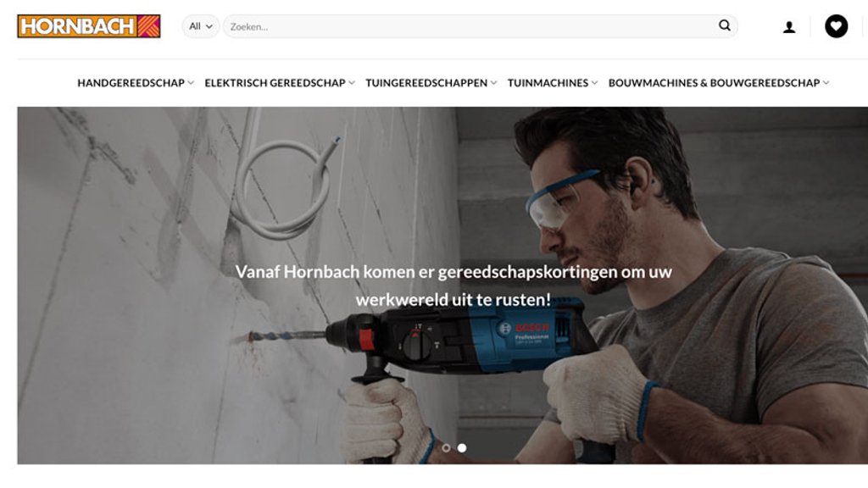Click the Hornbach logo

pyautogui.click(x=88, y=26)
